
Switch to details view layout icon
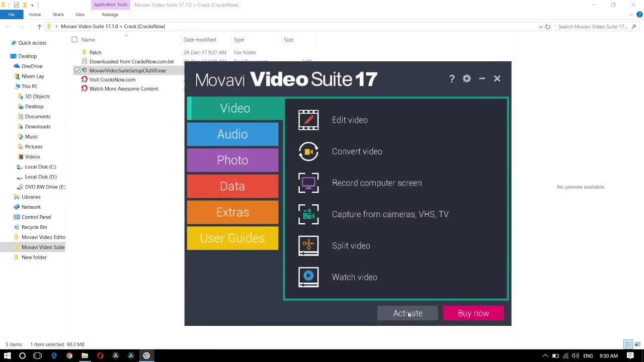(628, 344)
